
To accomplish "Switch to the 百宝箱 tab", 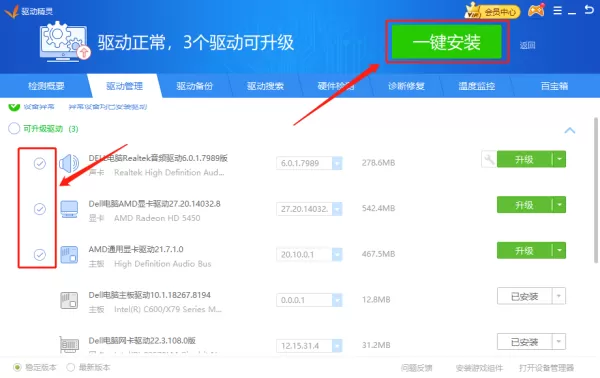I will pyautogui.click(x=554, y=86).
